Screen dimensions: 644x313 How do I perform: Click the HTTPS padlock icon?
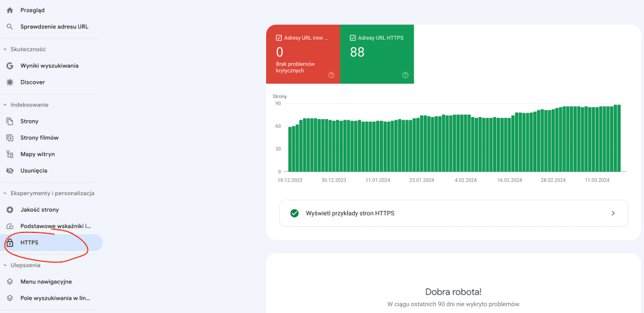coord(10,242)
